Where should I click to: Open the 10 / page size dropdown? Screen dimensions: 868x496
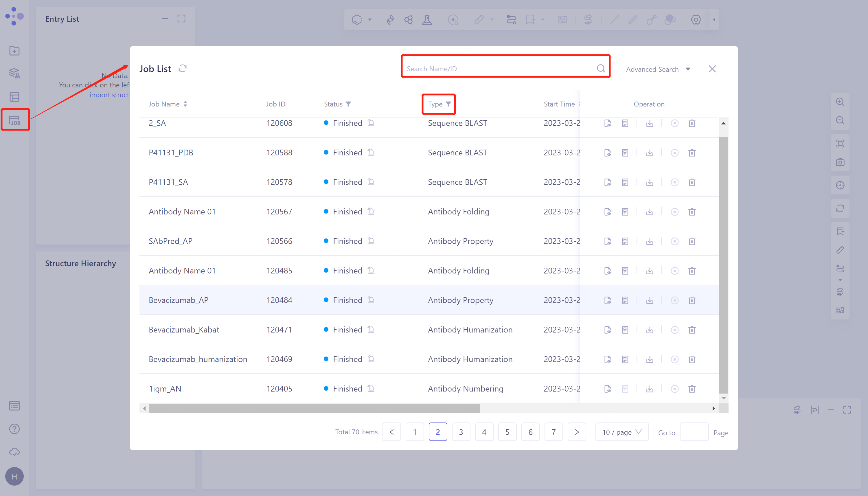click(x=622, y=432)
